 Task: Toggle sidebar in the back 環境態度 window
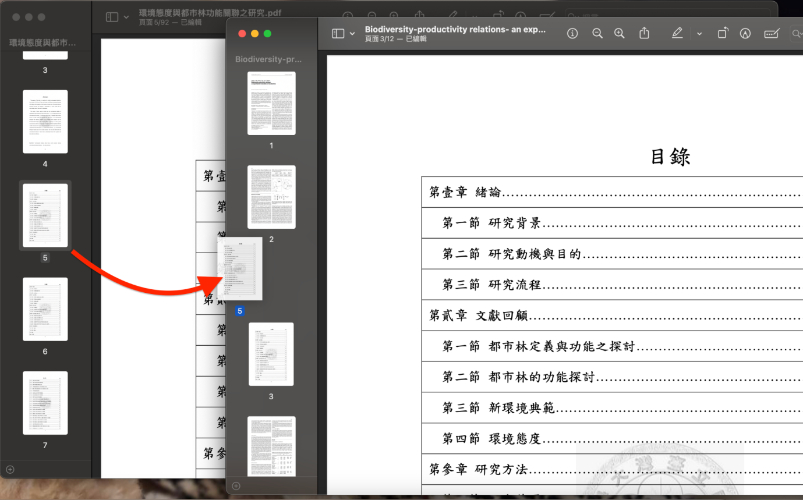pos(112,17)
